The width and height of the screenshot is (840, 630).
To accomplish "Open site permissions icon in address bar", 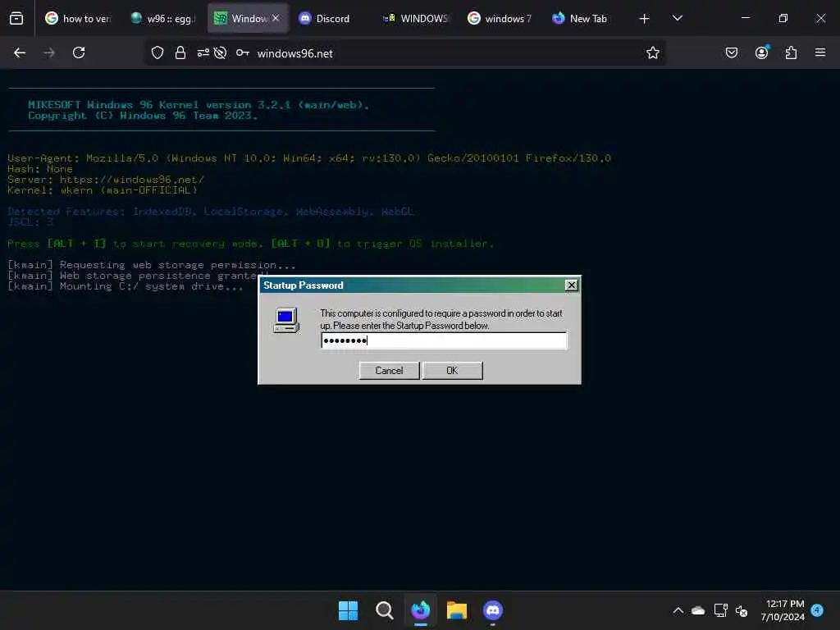I will click(203, 52).
